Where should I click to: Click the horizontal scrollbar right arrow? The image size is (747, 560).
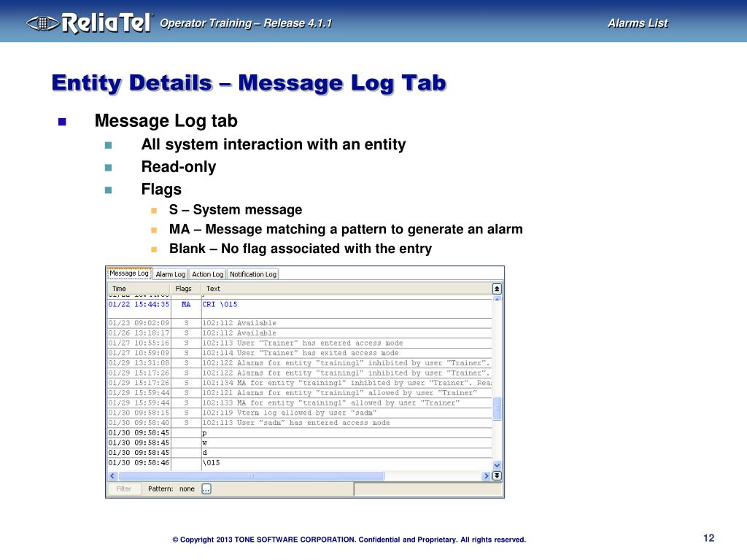[487, 475]
